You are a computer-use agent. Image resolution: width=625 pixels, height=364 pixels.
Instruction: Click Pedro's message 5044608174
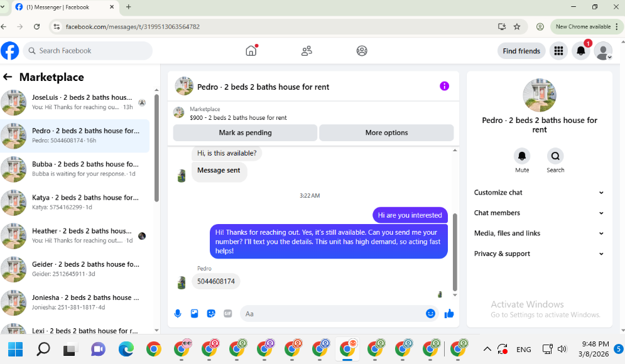(x=216, y=281)
